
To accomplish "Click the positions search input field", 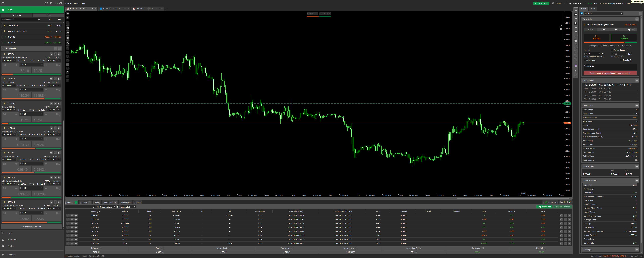I will click(x=80, y=207).
